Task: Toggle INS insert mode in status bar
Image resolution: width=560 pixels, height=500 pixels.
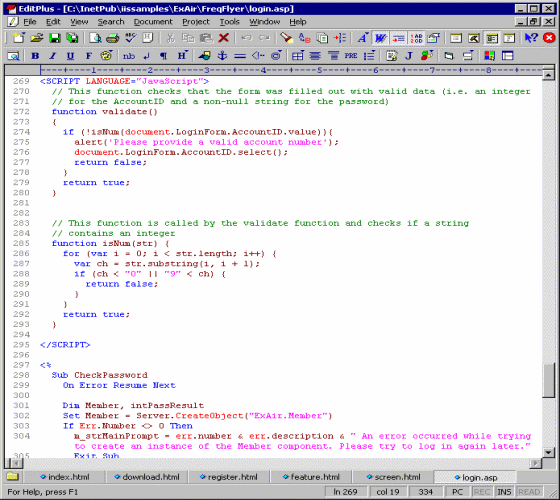Action: (504, 492)
